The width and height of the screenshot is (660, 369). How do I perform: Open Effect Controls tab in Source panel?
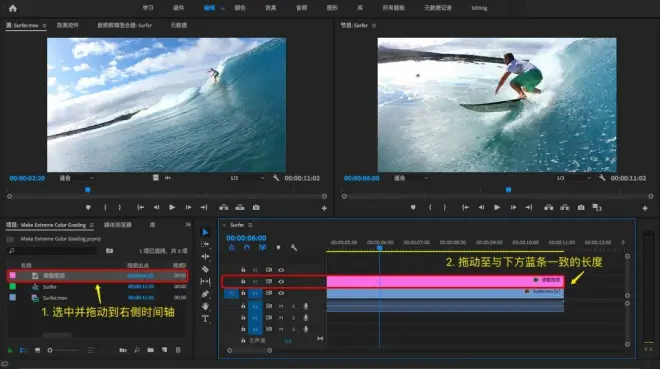click(x=68, y=25)
